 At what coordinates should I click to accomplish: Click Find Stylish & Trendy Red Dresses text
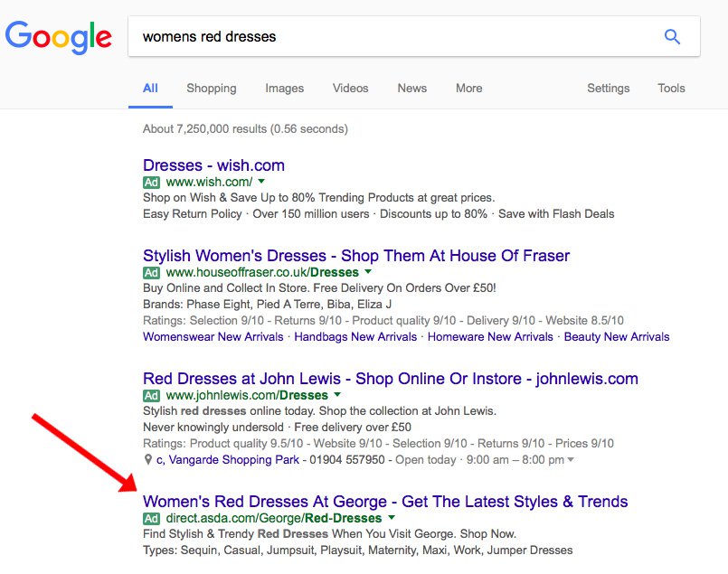tap(329, 534)
